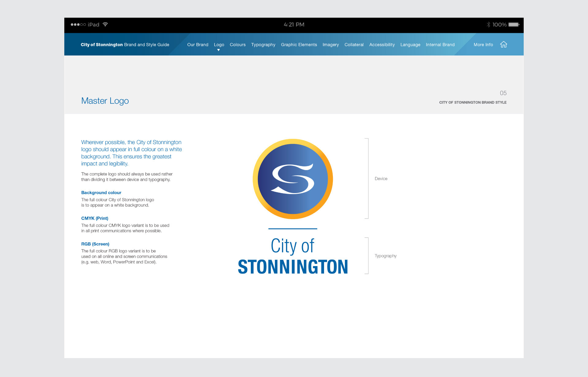Click the 100% battery percentage

click(x=499, y=25)
